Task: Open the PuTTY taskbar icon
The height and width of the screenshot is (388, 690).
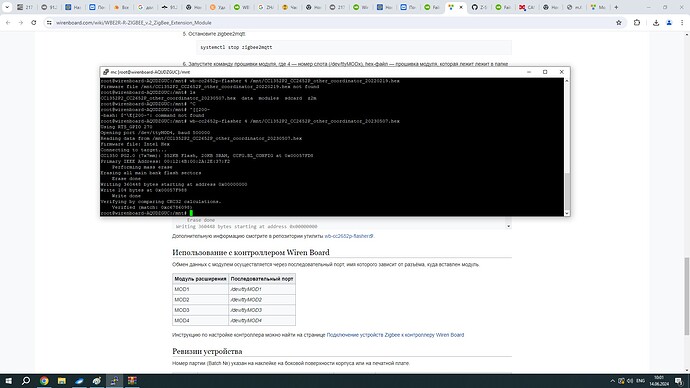Action: pyautogui.click(x=114, y=381)
